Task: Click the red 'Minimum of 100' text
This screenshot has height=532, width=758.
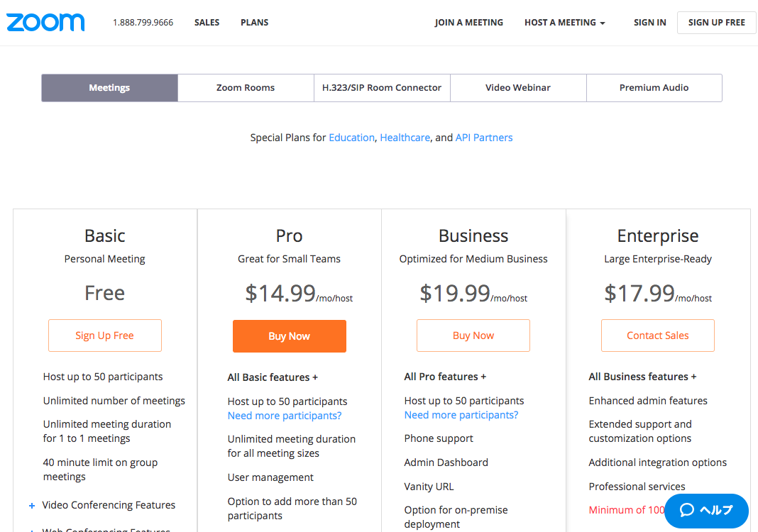Action: pos(627,510)
